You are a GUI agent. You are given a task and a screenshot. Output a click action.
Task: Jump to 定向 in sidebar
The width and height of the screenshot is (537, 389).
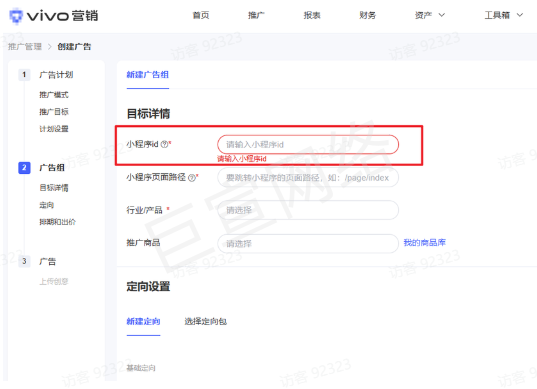(47, 205)
